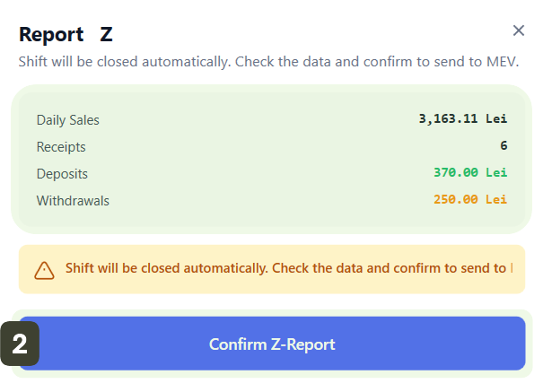
Task: Click the letter Z in the heading
Action: [107, 35]
